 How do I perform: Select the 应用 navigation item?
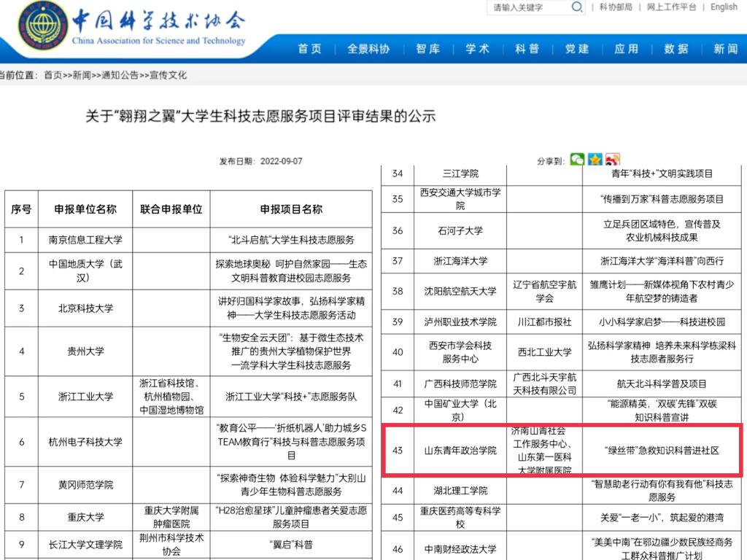(627, 49)
